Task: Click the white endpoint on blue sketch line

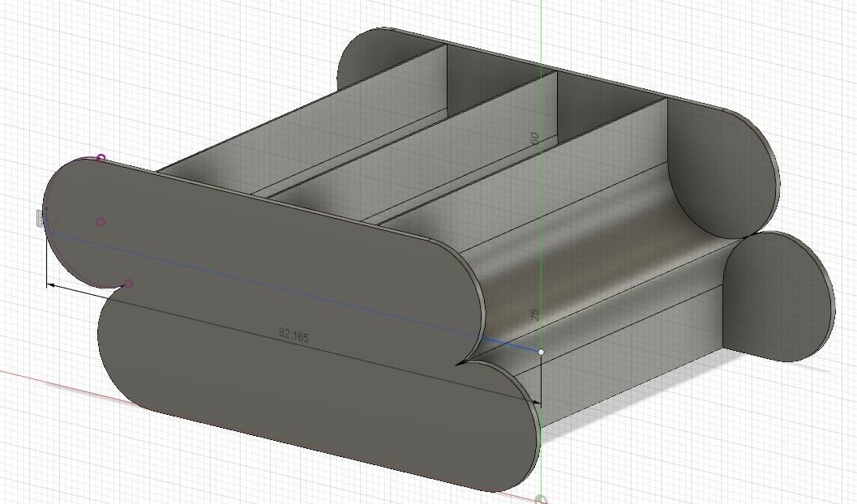Action: click(541, 352)
